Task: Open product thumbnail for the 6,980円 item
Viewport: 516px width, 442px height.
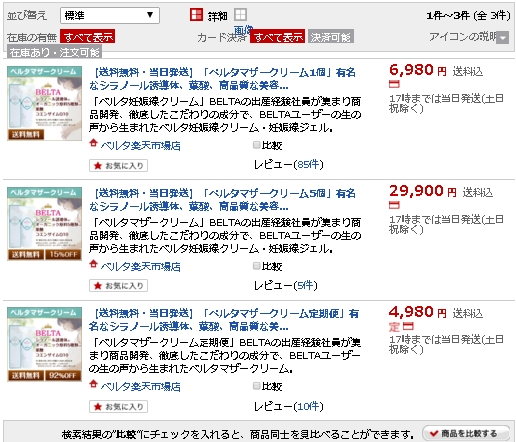Action: (45, 103)
